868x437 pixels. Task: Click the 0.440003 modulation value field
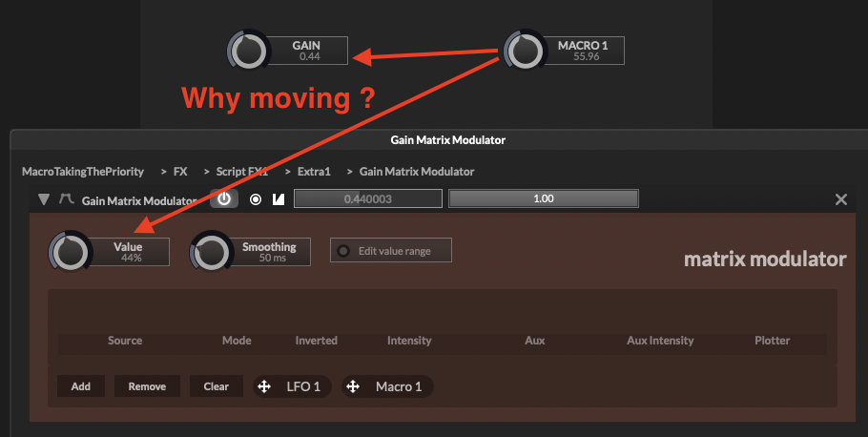[368, 199]
